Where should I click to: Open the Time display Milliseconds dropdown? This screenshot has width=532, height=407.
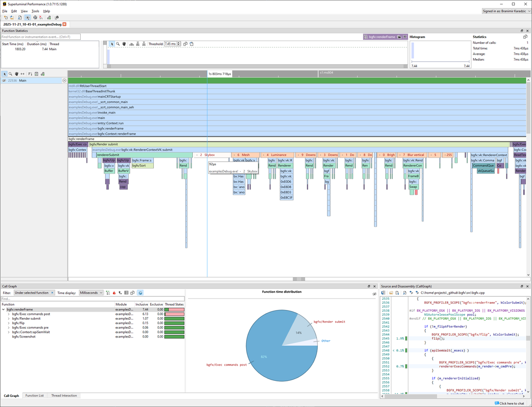click(x=91, y=293)
